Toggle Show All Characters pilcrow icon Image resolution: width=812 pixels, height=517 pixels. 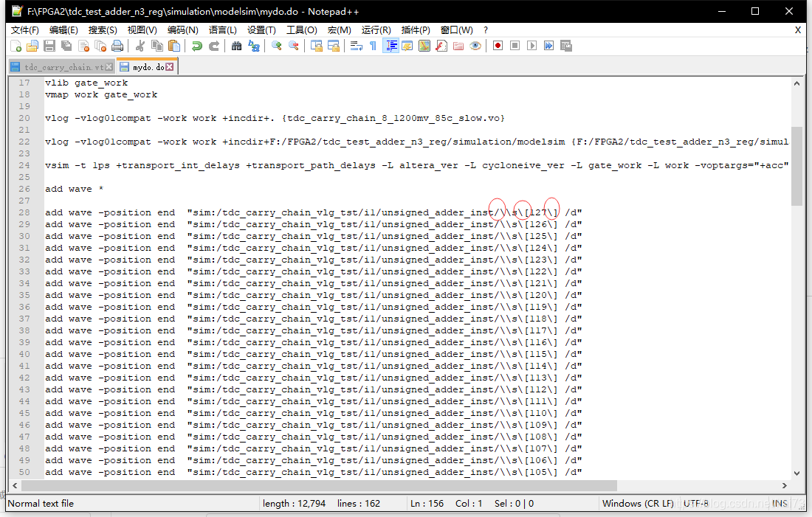[373, 46]
